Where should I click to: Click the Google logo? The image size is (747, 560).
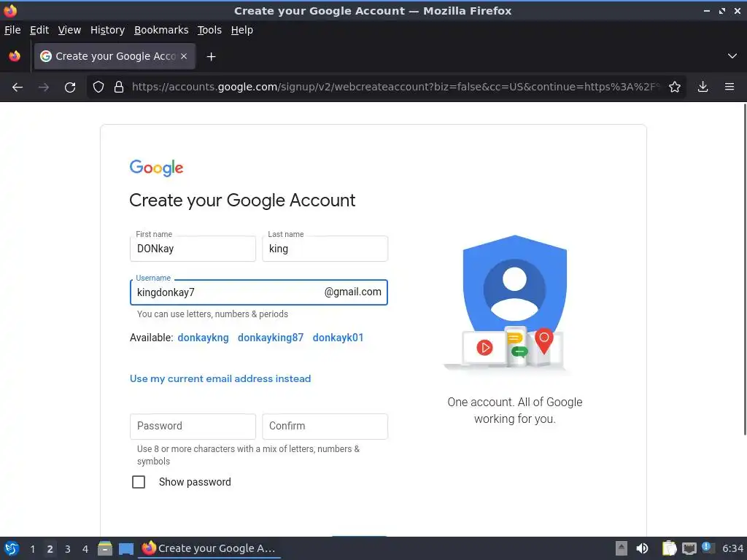156,168
